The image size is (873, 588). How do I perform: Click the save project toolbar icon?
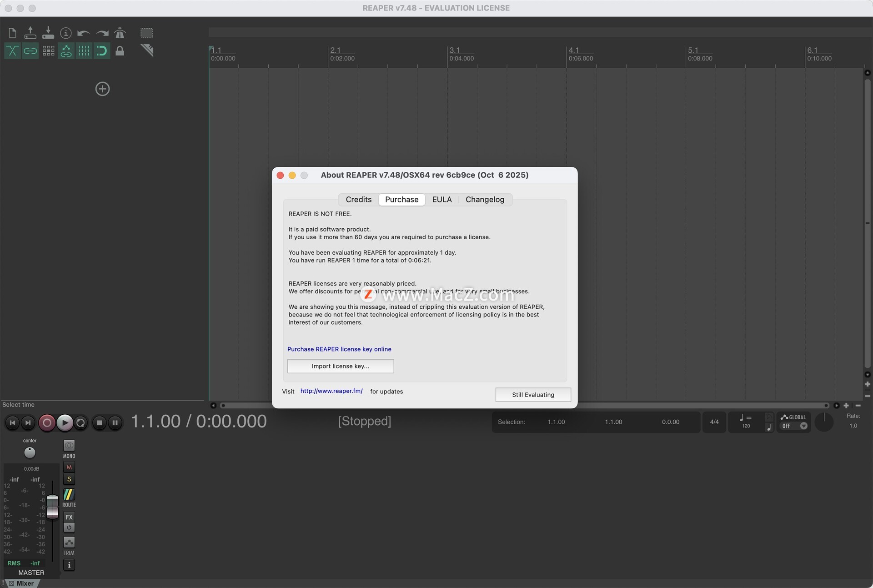coord(48,33)
